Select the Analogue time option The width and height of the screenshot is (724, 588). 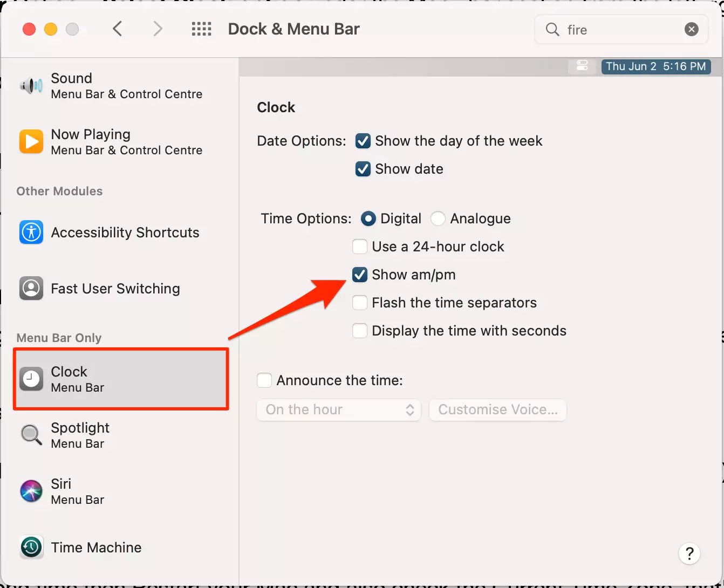click(x=438, y=218)
